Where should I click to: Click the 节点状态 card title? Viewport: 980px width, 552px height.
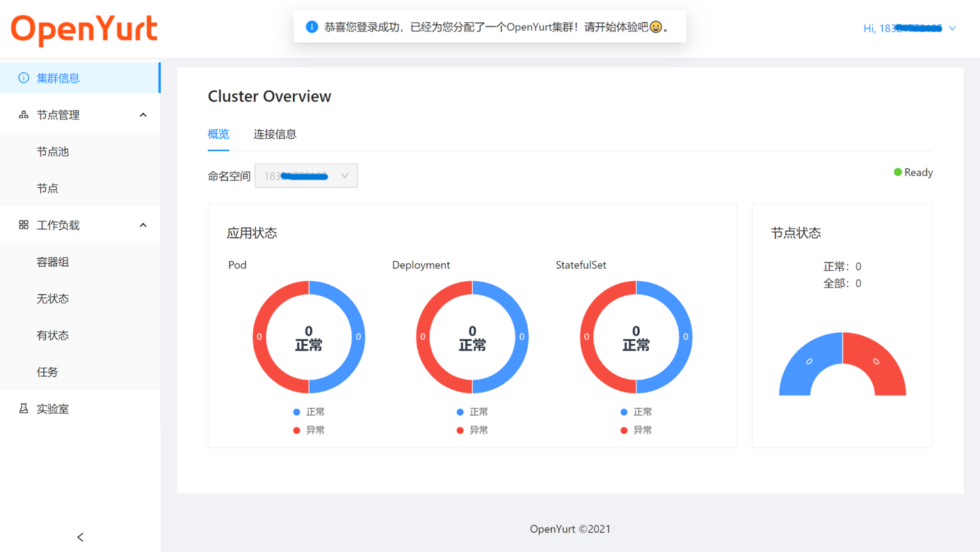click(x=796, y=233)
